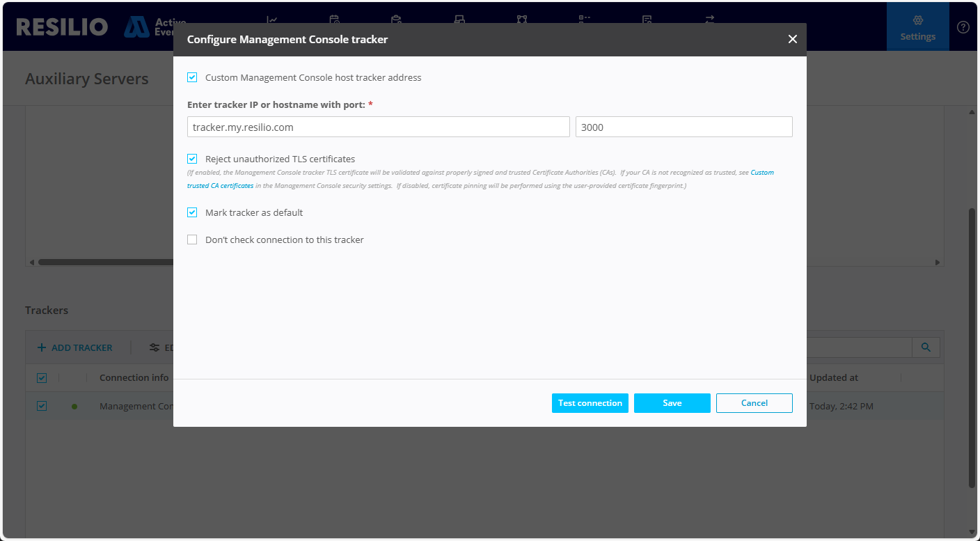The width and height of the screenshot is (980, 541).
Task: Click the tracker hostname field
Action: tap(379, 127)
